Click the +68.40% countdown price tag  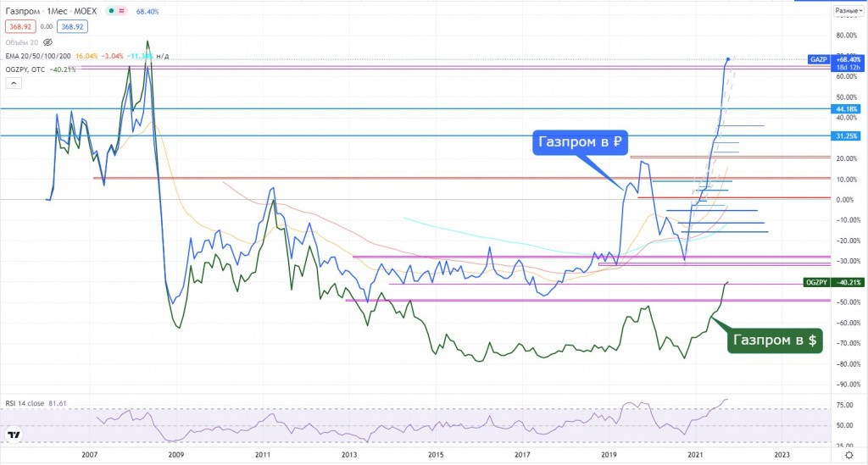coord(849,63)
